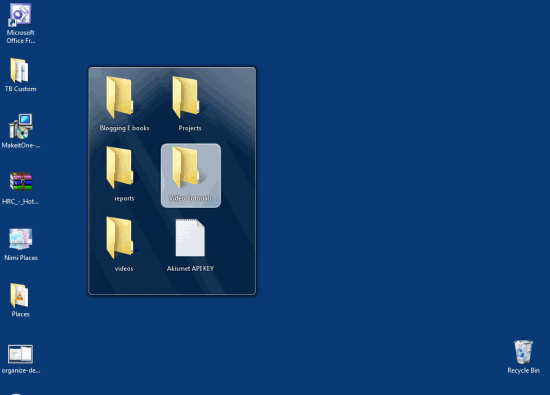Viewport: 550px width, 395px height.
Task: Click the Projects folder label text
Action: click(x=190, y=128)
